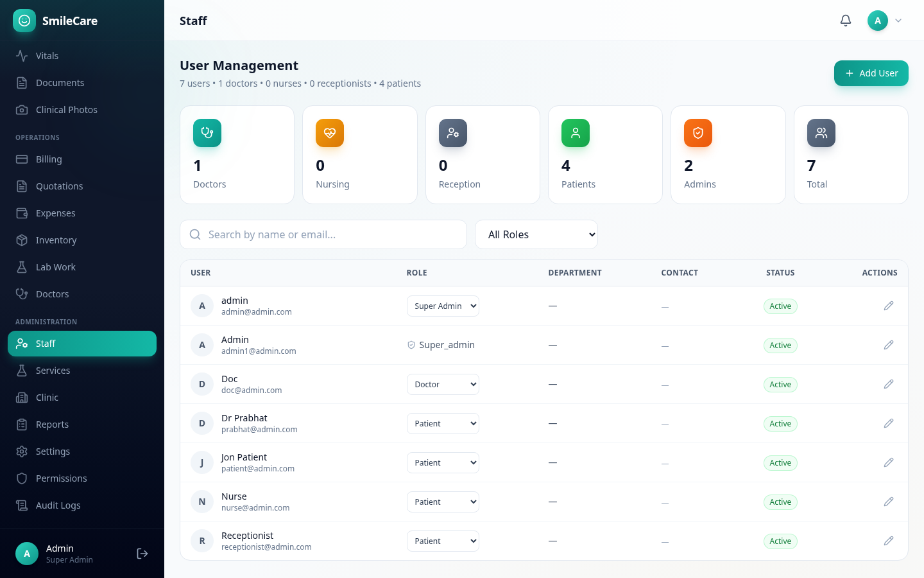This screenshot has width=924, height=578.
Task: Click the USER column header
Action: [x=201, y=273]
